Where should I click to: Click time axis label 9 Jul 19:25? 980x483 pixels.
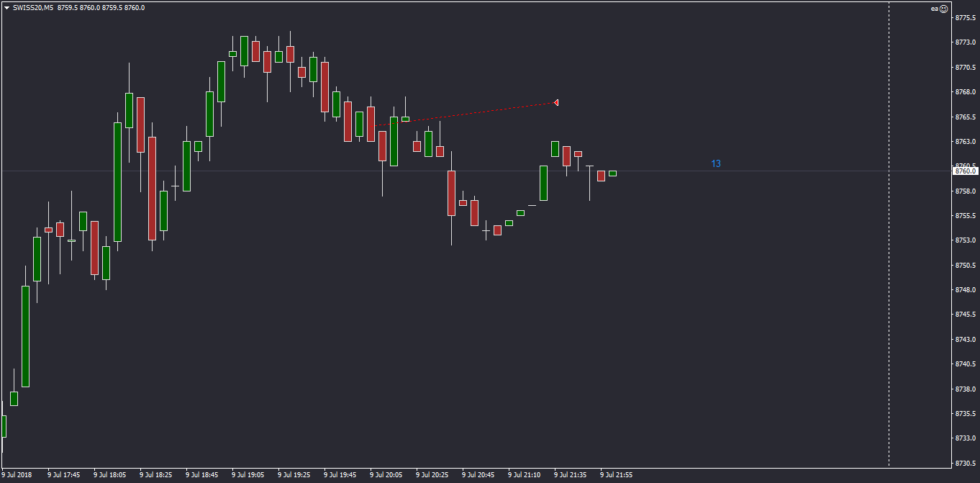[294, 475]
